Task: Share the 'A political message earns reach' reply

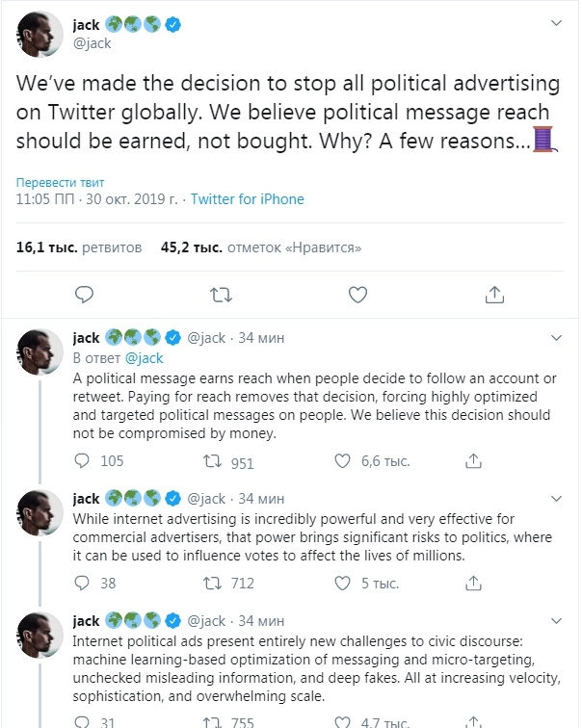Action: tap(472, 461)
